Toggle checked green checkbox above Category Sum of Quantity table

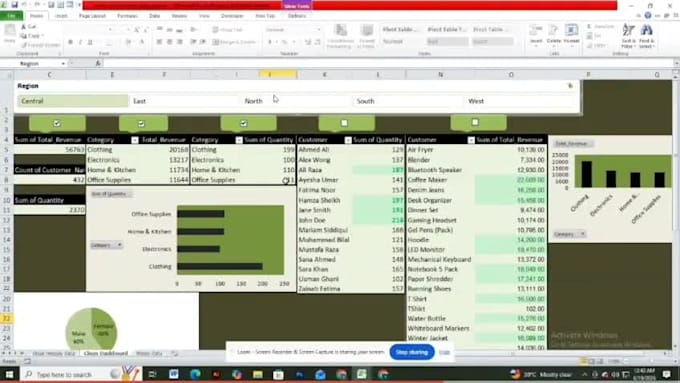(244, 124)
